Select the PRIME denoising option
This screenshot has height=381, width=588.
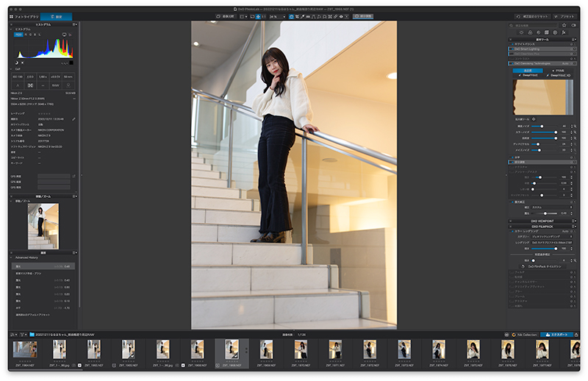point(559,71)
